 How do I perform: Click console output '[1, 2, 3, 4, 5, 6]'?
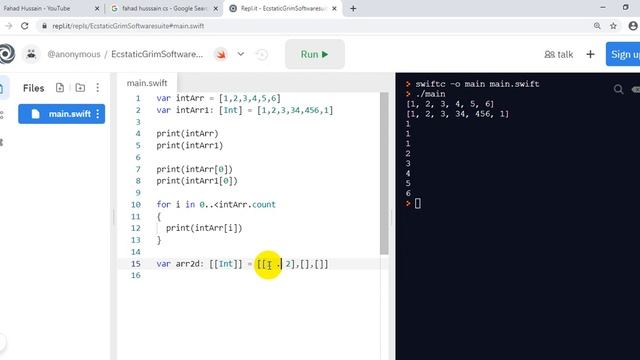tap(450, 104)
